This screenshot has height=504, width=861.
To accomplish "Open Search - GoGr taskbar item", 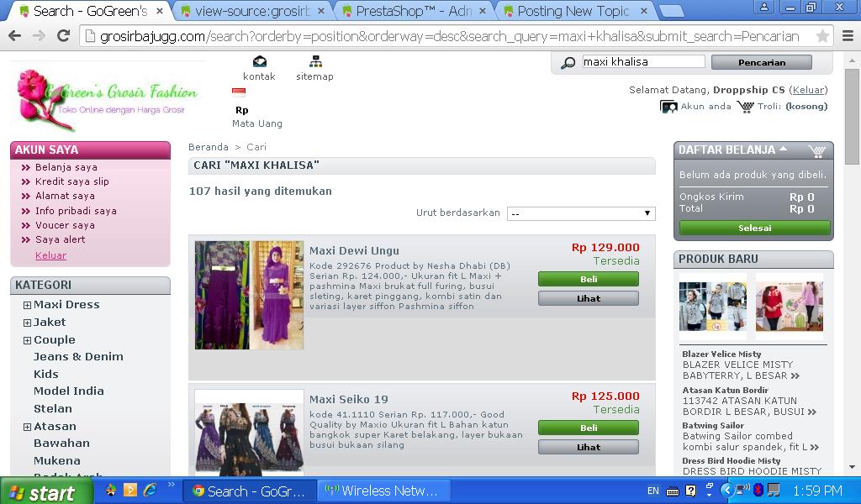I will (249, 491).
